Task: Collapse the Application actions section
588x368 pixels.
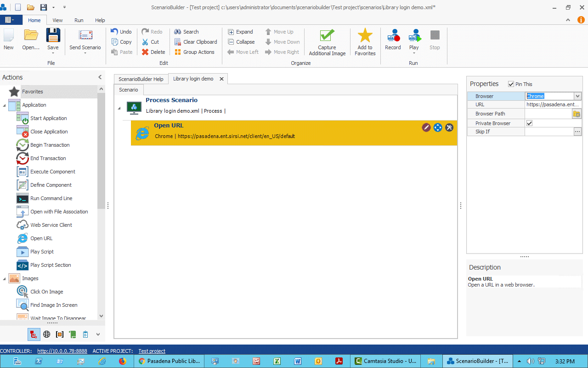Action: point(4,105)
